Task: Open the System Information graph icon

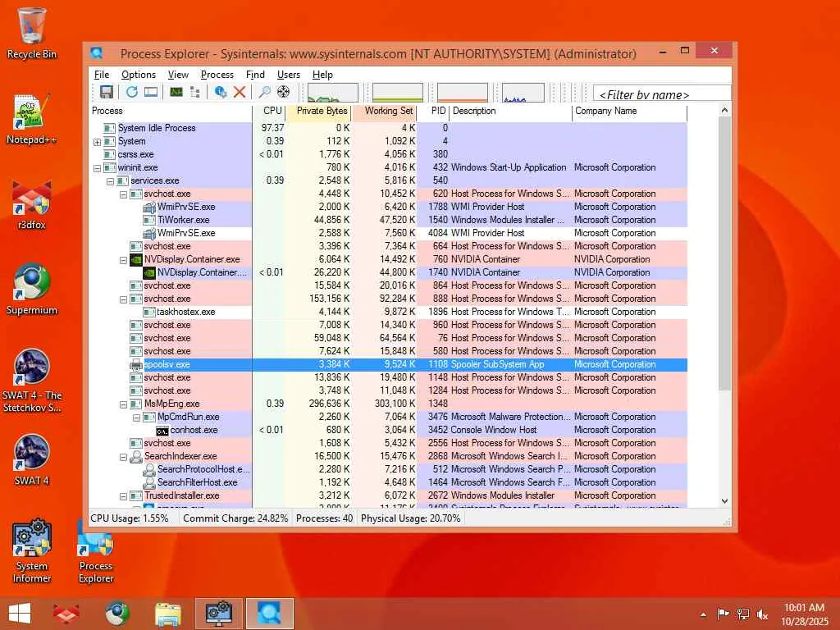Action: click(x=176, y=92)
